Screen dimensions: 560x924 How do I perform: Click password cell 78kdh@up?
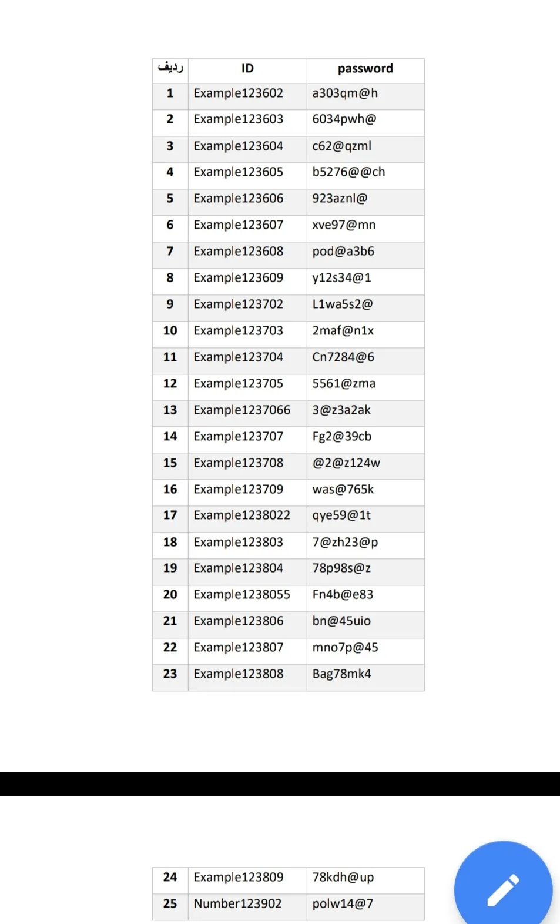tap(343, 878)
